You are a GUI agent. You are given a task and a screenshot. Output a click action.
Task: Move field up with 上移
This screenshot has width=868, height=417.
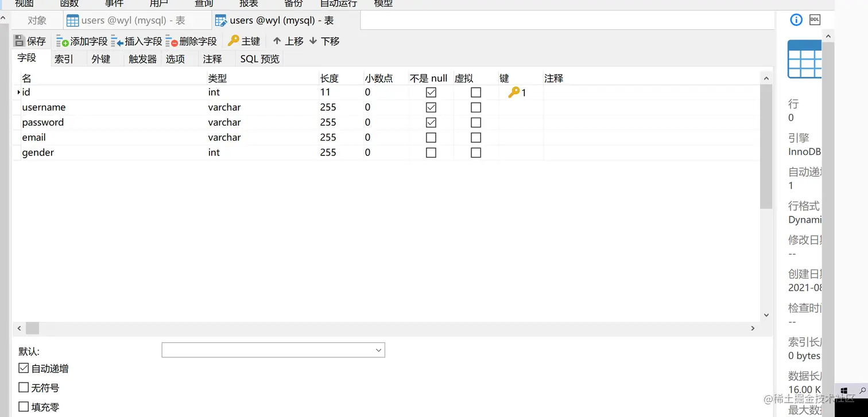pyautogui.click(x=288, y=41)
